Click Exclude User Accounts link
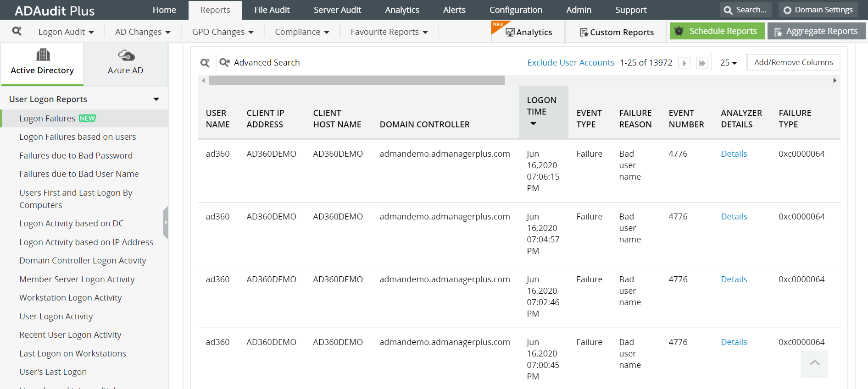The image size is (868, 389). click(571, 63)
